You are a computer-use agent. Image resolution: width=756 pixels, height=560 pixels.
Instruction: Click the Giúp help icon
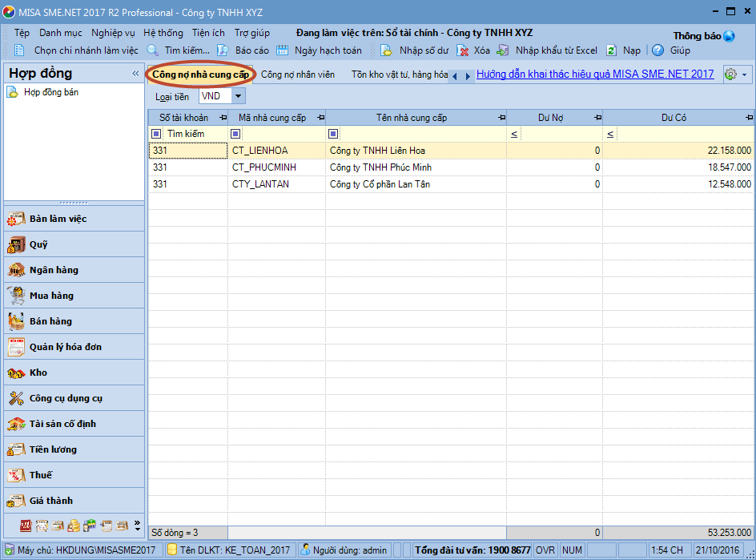[657, 50]
